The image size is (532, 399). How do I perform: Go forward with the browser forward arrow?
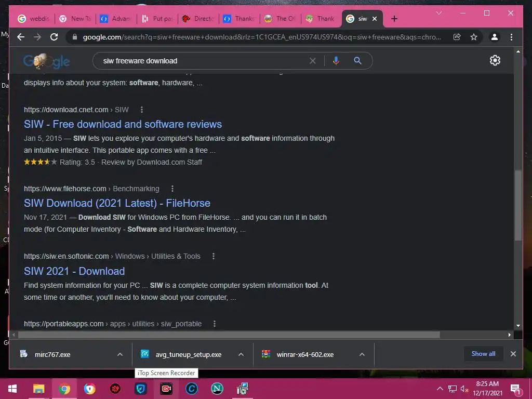37,37
